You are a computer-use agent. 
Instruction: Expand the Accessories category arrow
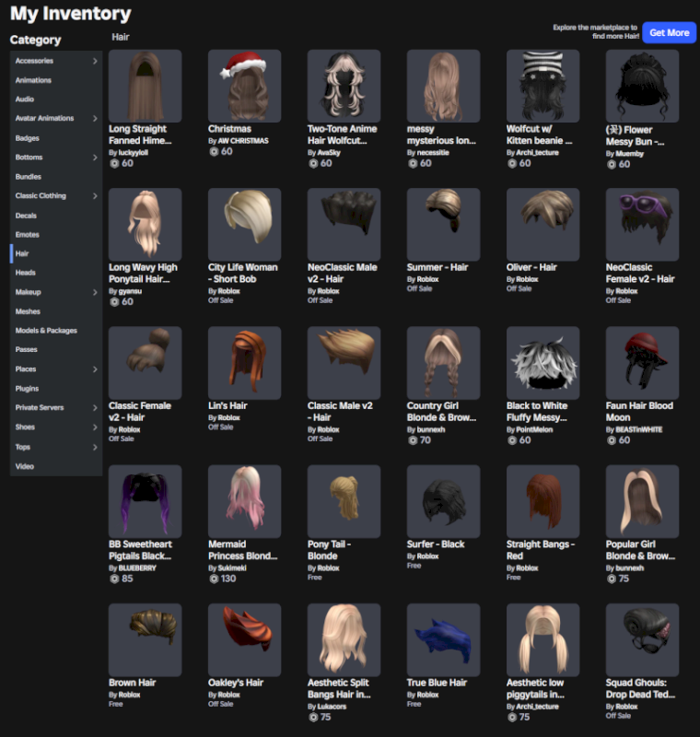[x=95, y=61]
